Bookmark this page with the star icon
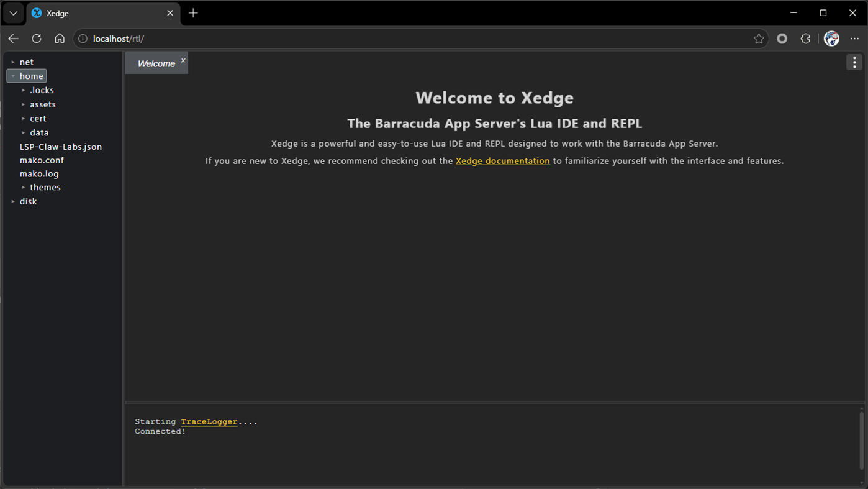868x489 pixels. click(759, 39)
